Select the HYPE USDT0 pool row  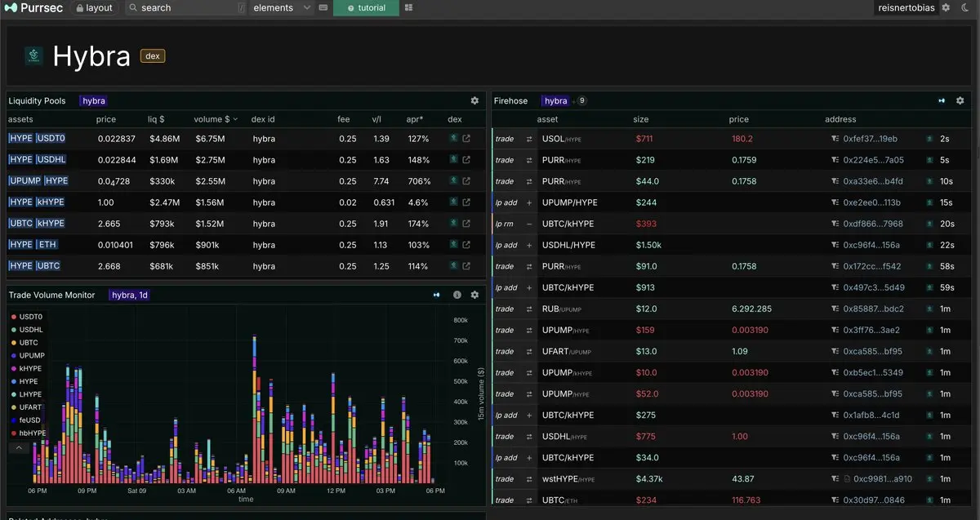pos(245,139)
